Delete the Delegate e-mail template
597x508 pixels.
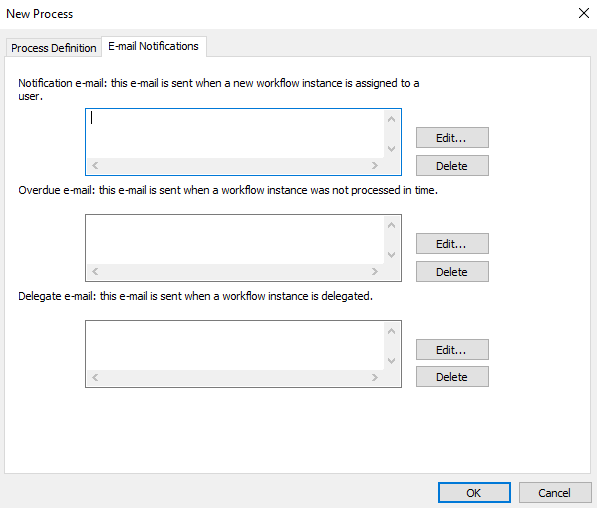[x=452, y=377]
